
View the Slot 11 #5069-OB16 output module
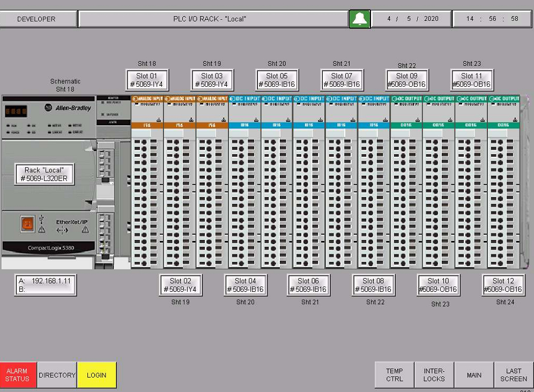click(x=472, y=80)
